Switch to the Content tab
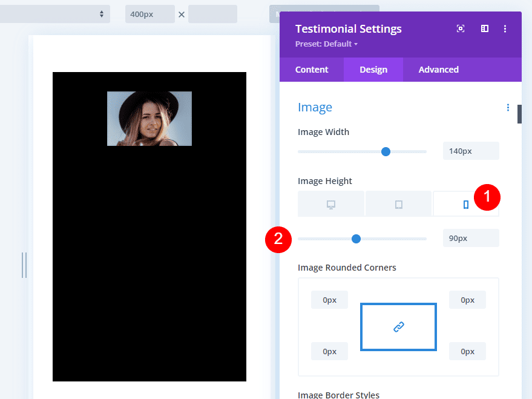The image size is (532, 399). click(312, 70)
